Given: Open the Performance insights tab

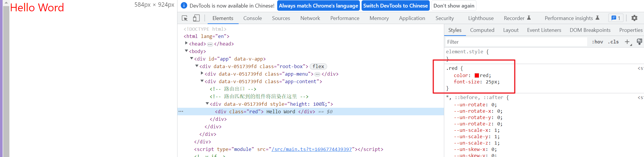Looking at the screenshot, I should tap(572, 18).
